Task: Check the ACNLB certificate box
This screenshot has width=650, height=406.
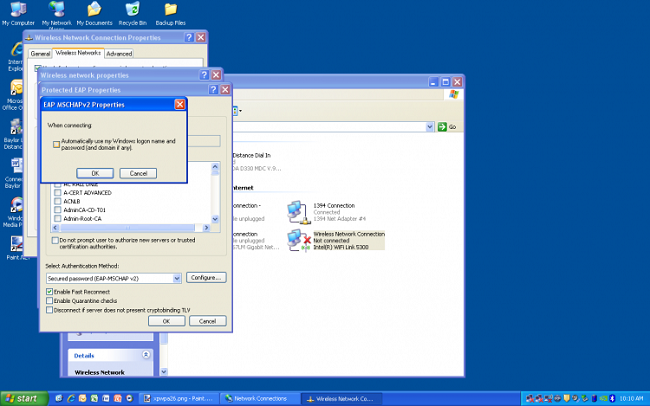Action: coord(58,202)
